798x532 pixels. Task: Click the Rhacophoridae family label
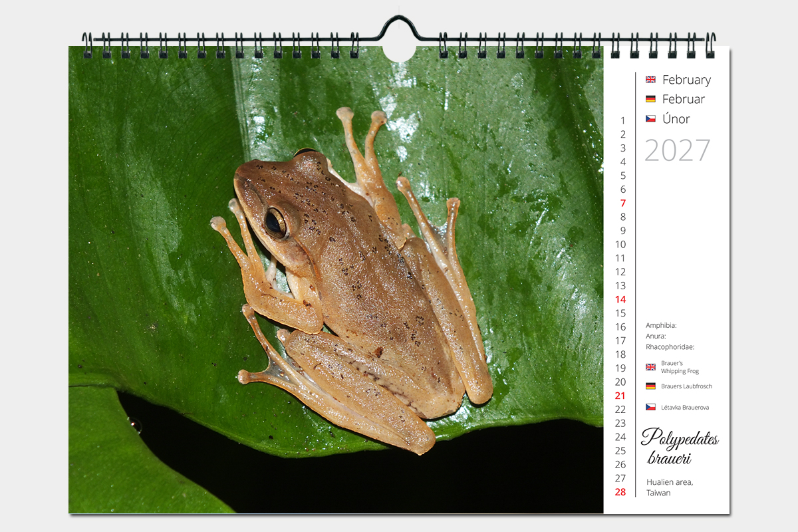click(x=670, y=346)
